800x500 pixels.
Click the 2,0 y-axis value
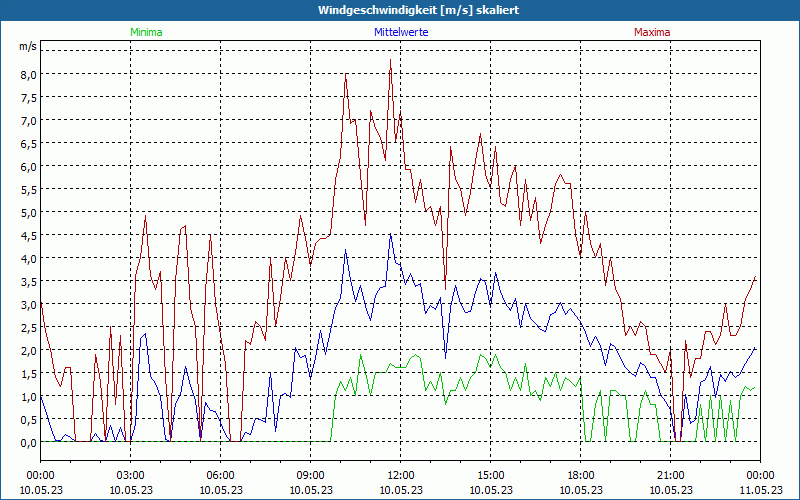coord(29,350)
